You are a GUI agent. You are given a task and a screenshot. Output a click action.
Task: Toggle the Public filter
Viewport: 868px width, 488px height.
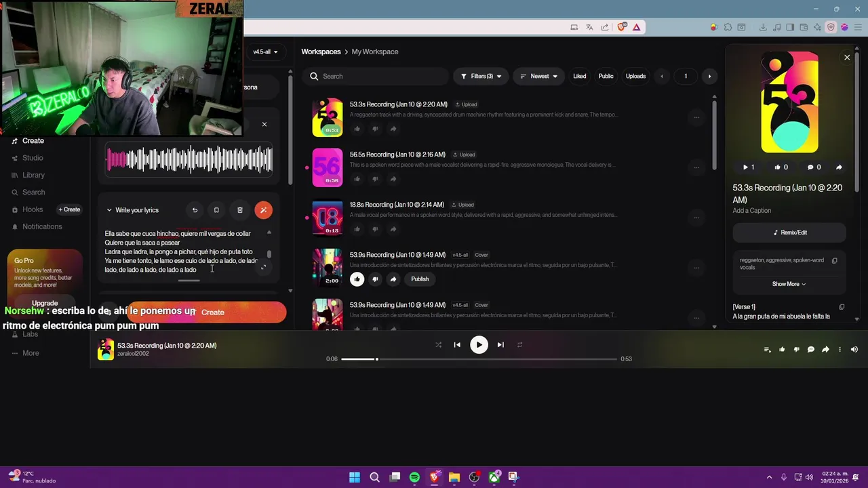click(x=606, y=76)
